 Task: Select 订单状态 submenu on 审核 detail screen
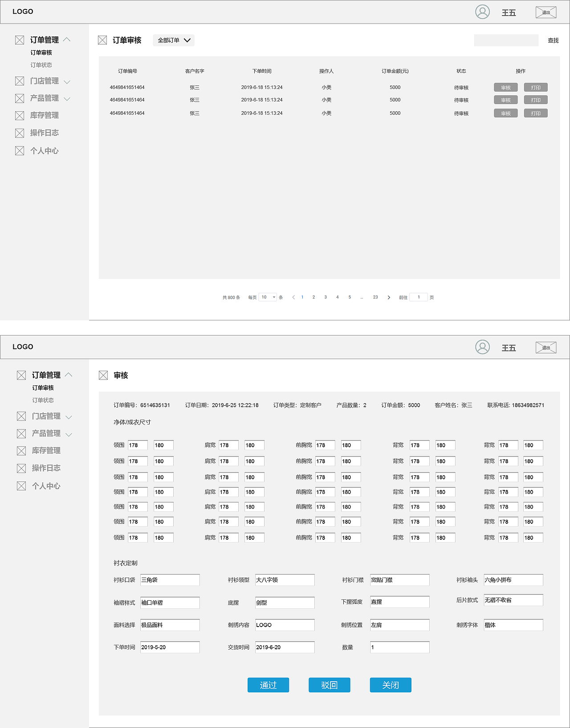click(43, 400)
